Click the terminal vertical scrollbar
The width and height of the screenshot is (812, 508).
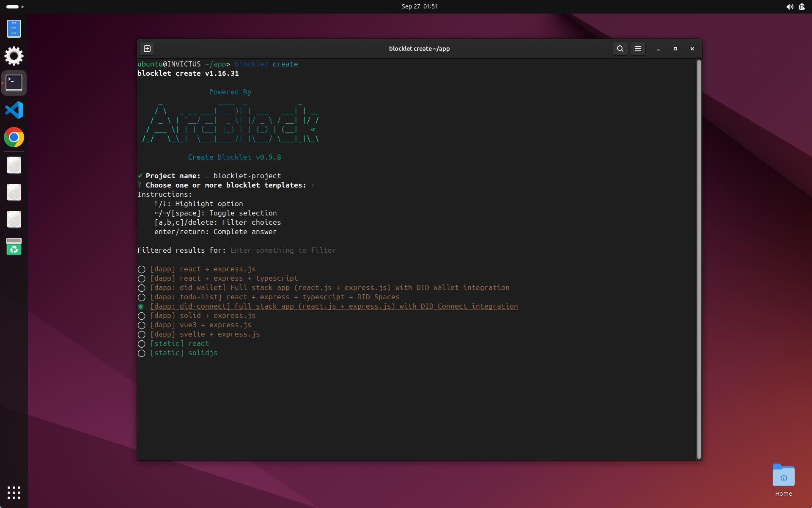click(x=699, y=259)
